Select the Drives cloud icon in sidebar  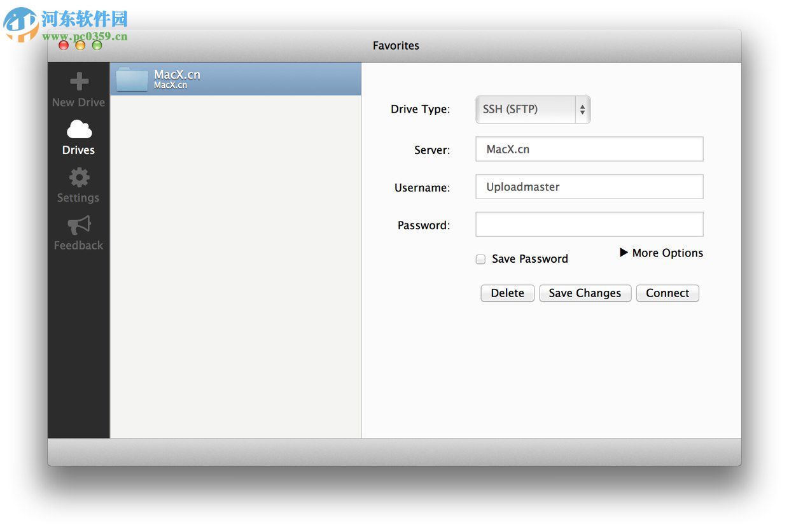click(x=78, y=130)
